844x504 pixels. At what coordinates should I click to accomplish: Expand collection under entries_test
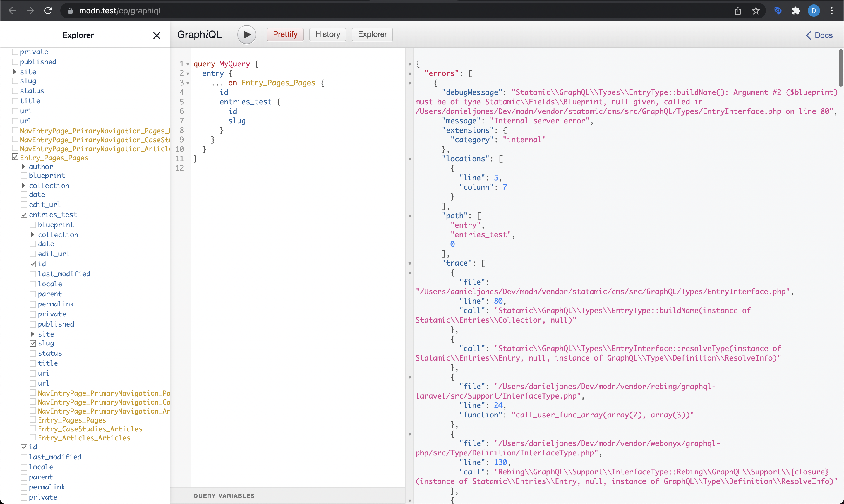pos(33,234)
